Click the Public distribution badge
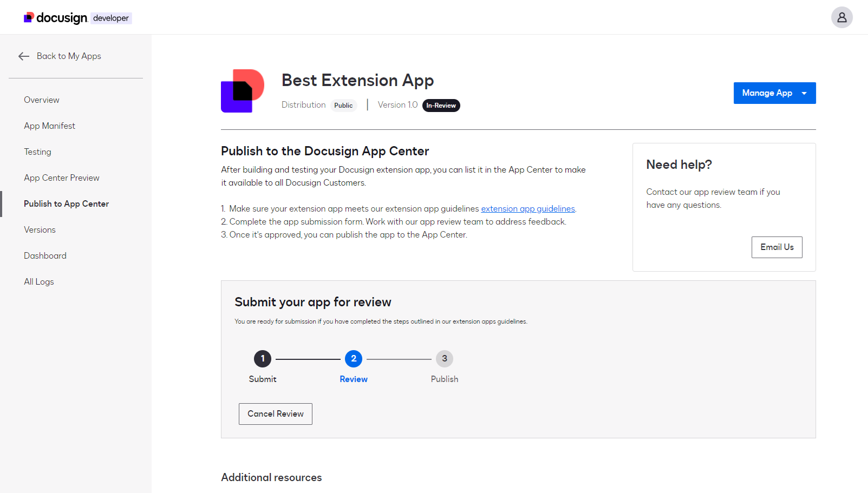 pyautogui.click(x=343, y=106)
